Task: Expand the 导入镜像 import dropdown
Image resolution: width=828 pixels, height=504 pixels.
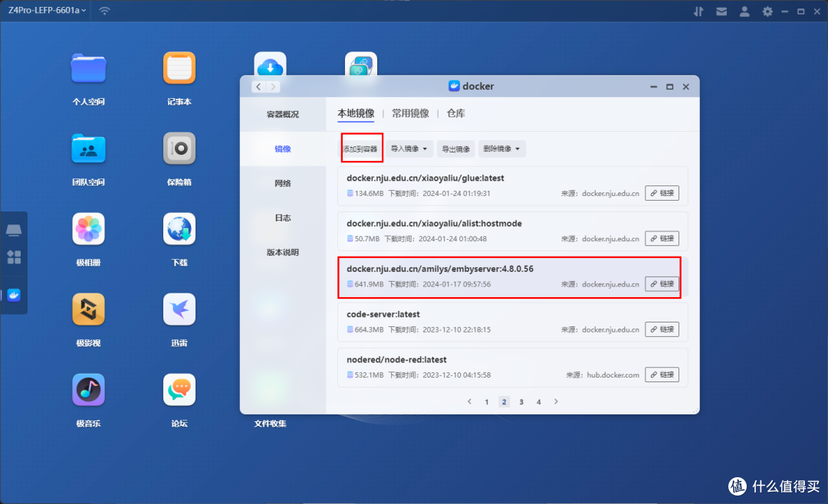Action: [409, 149]
